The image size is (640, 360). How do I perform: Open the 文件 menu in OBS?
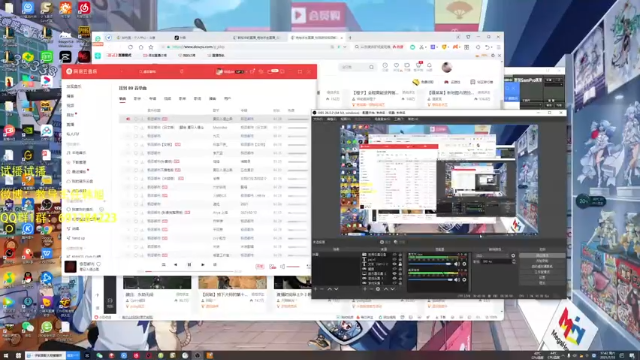coord(318,119)
